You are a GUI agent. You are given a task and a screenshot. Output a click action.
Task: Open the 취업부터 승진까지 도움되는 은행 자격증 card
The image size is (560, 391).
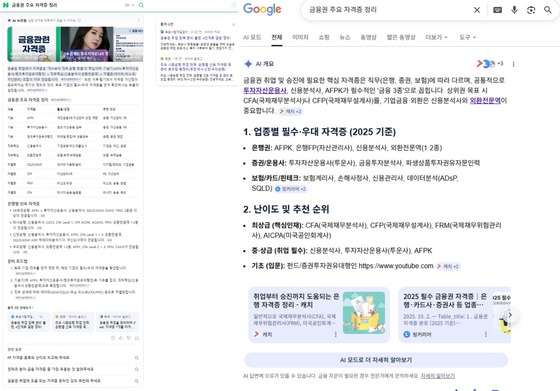pyautogui.click(x=319, y=315)
